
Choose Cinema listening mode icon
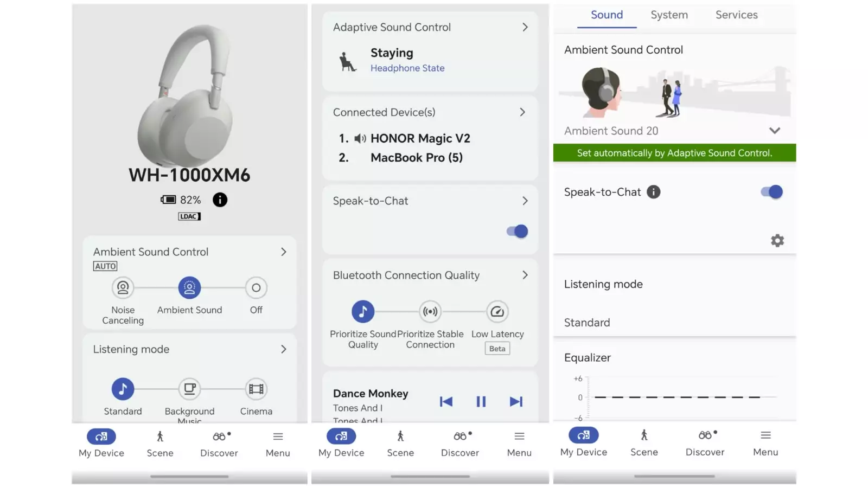click(256, 389)
